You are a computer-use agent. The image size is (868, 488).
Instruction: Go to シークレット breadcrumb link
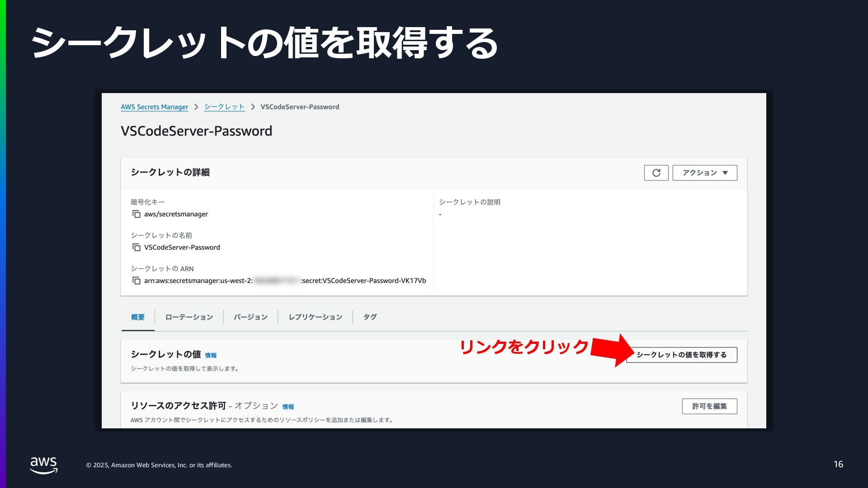pyautogui.click(x=224, y=107)
